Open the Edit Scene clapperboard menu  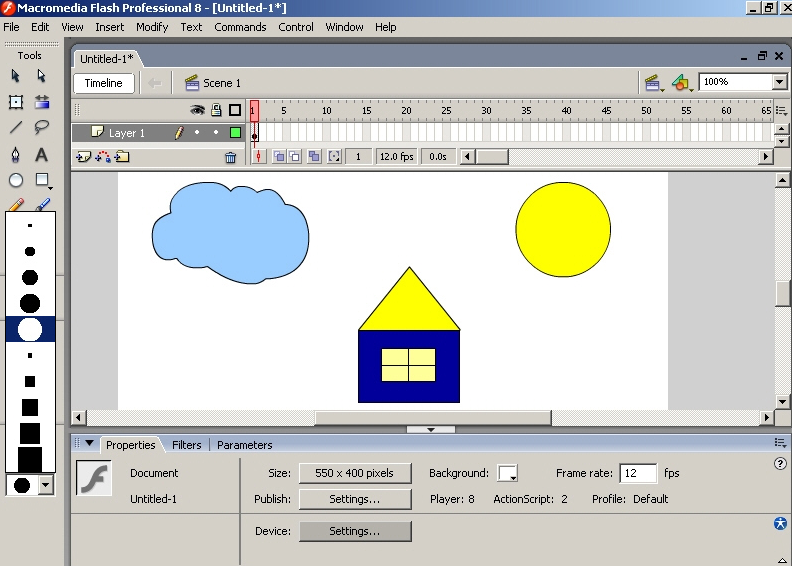point(654,83)
